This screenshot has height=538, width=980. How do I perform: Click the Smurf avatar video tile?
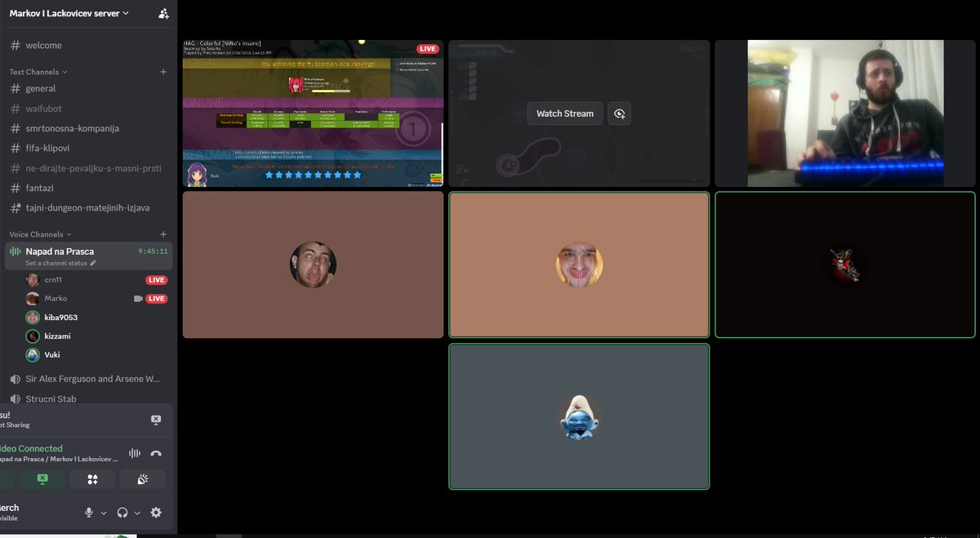579,416
